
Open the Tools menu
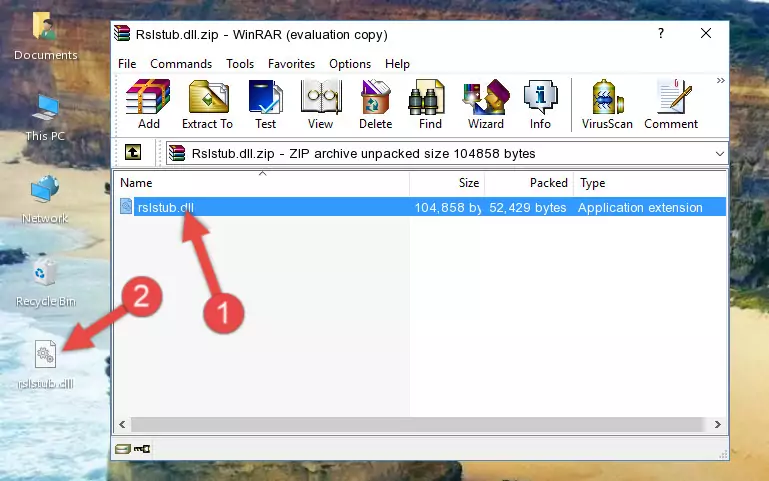click(240, 64)
